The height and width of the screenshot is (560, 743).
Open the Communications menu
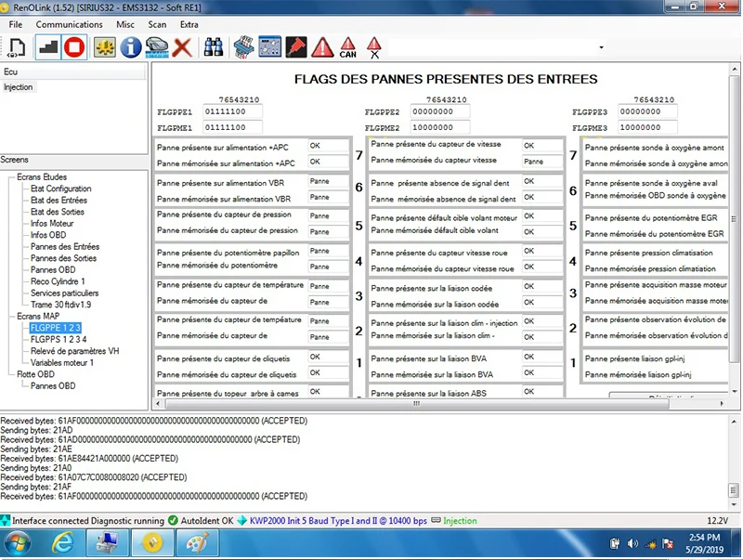pos(69,25)
